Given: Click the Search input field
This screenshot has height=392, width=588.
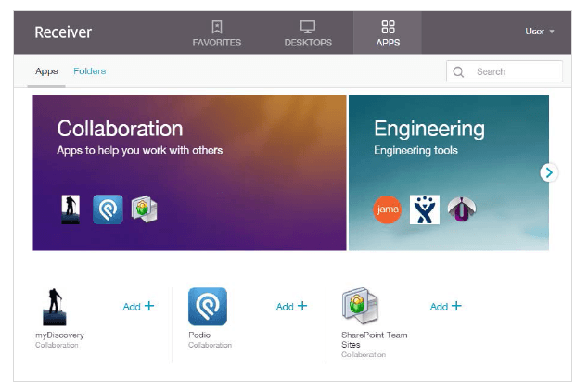Looking at the screenshot, I should (x=515, y=71).
